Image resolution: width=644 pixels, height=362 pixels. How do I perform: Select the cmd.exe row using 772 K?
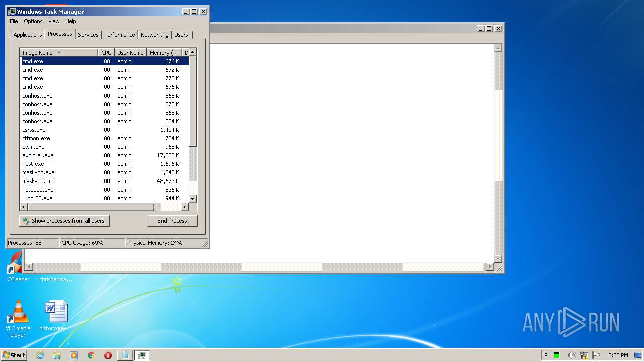pos(104,78)
